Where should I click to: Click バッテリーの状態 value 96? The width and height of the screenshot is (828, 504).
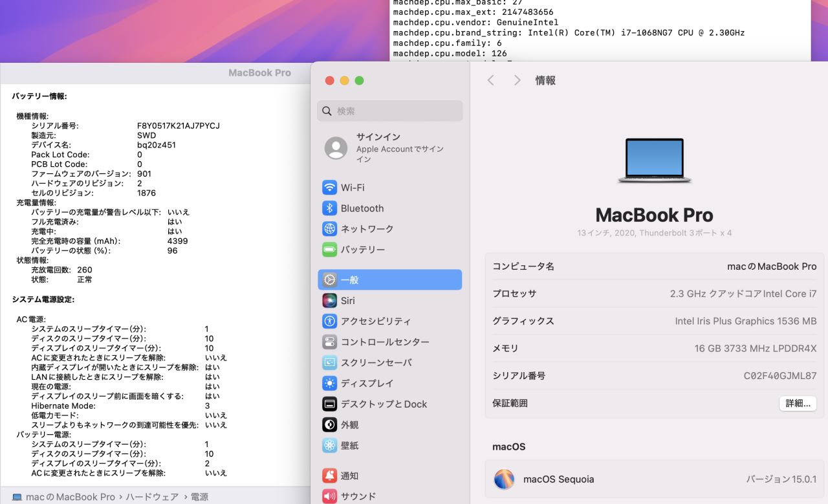pyautogui.click(x=172, y=250)
